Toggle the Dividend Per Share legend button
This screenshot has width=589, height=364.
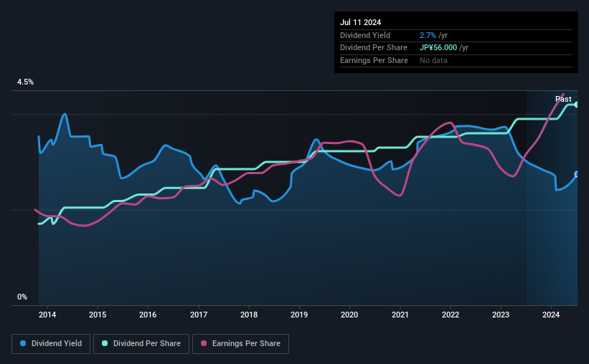click(141, 344)
